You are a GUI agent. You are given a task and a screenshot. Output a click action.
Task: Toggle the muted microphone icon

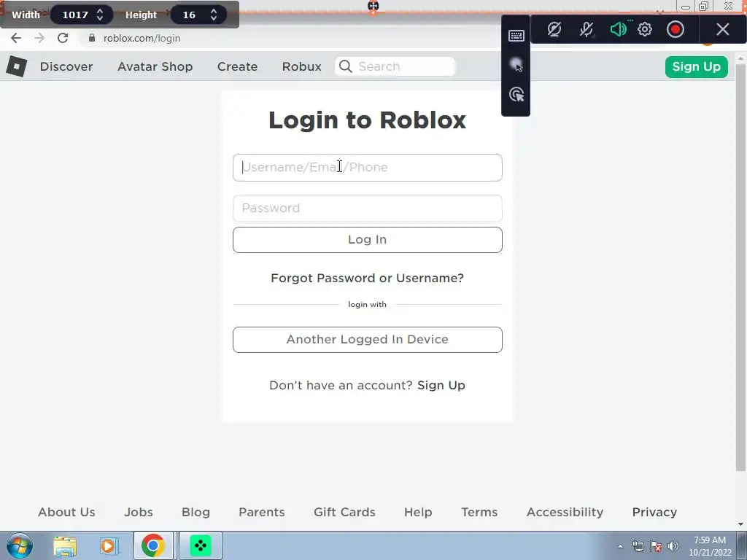587,29
